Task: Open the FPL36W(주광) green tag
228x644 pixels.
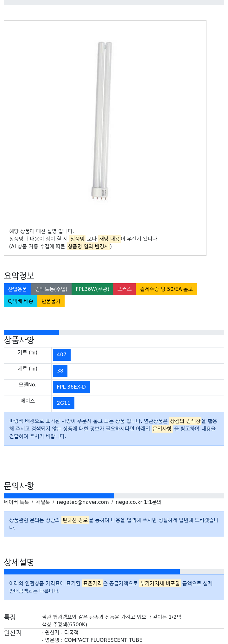Action: click(x=92, y=289)
